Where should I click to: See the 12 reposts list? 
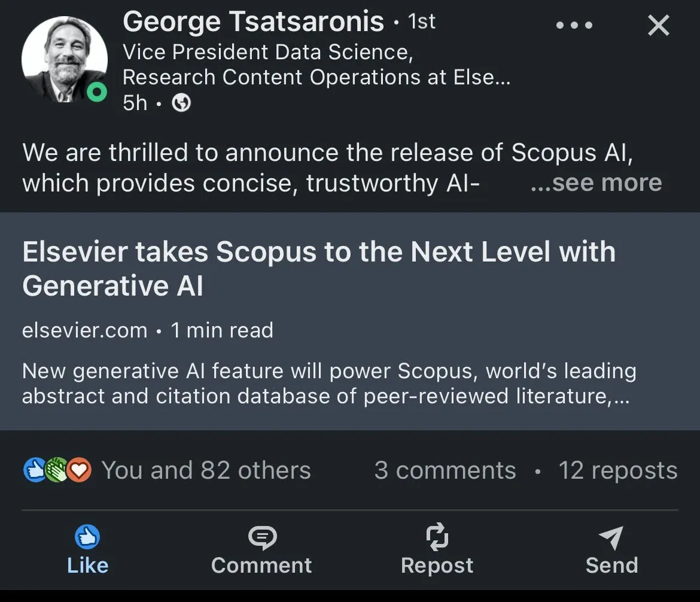click(618, 470)
